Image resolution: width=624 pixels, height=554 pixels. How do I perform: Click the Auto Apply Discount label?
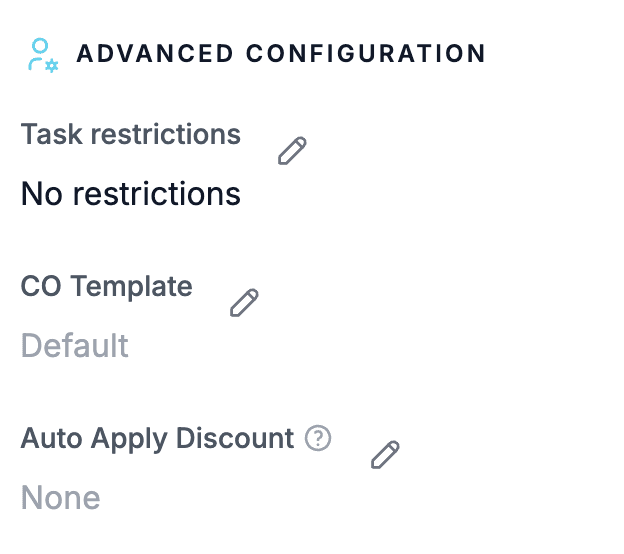tap(158, 438)
